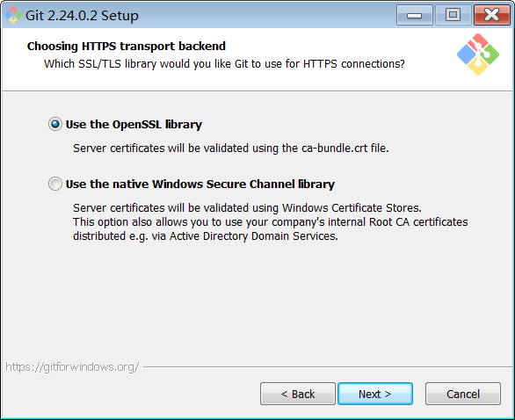
Task: Click the internal Root CA certificates line
Action: 271,222
